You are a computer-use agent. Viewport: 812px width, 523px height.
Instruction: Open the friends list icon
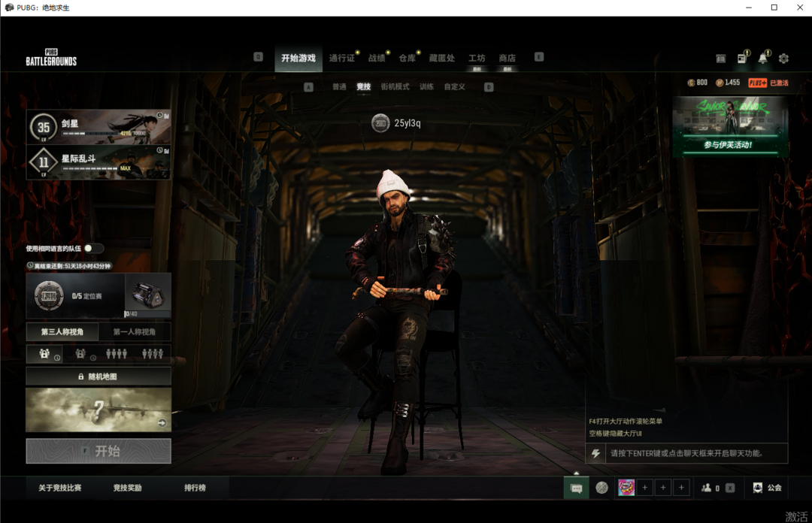pyautogui.click(x=707, y=488)
